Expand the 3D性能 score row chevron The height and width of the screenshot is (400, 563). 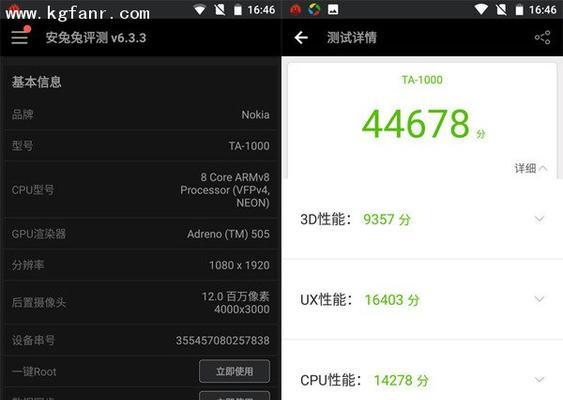point(539,219)
